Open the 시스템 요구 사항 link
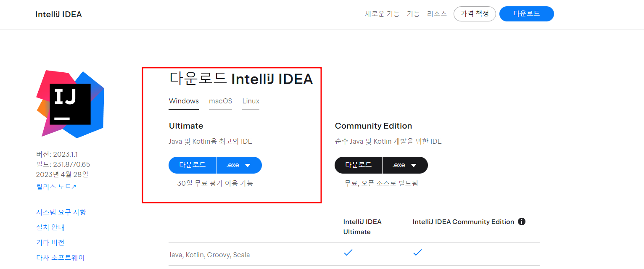Viewport: 644px width, 269px height. click(61, 212)
